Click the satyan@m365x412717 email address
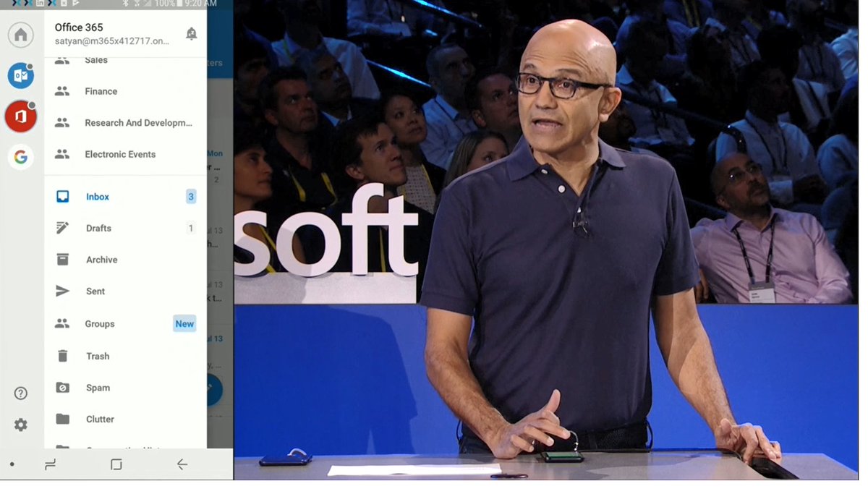Image resolution: width=868 pixels, height=494 pixels. (112, 41)
